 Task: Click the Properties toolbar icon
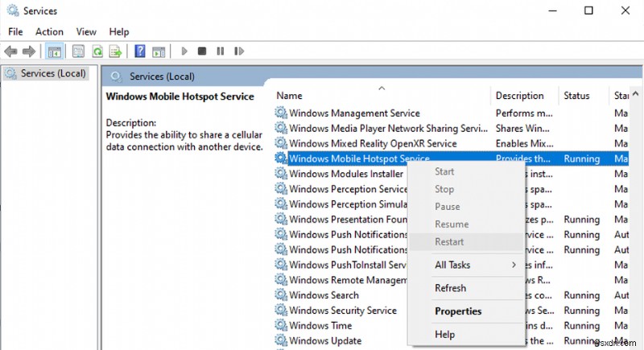click(78, 51)
